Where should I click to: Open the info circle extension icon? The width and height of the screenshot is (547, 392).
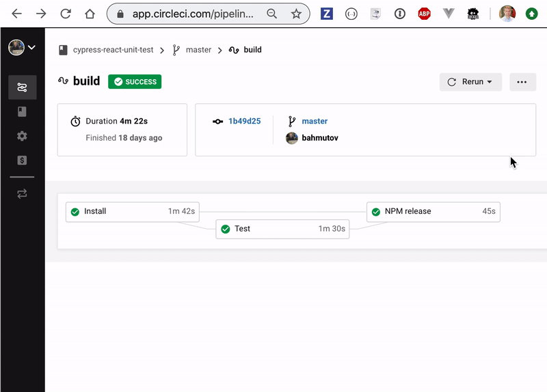[400, 14]
